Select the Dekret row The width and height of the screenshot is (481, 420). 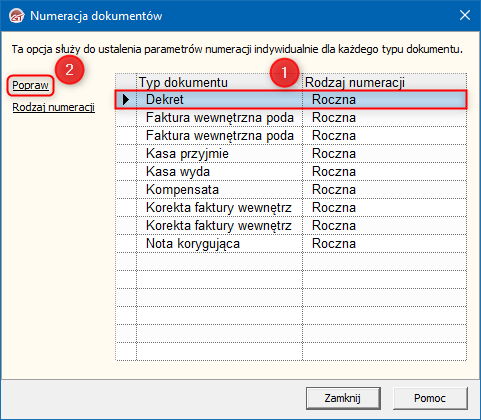tap(291, 99)
